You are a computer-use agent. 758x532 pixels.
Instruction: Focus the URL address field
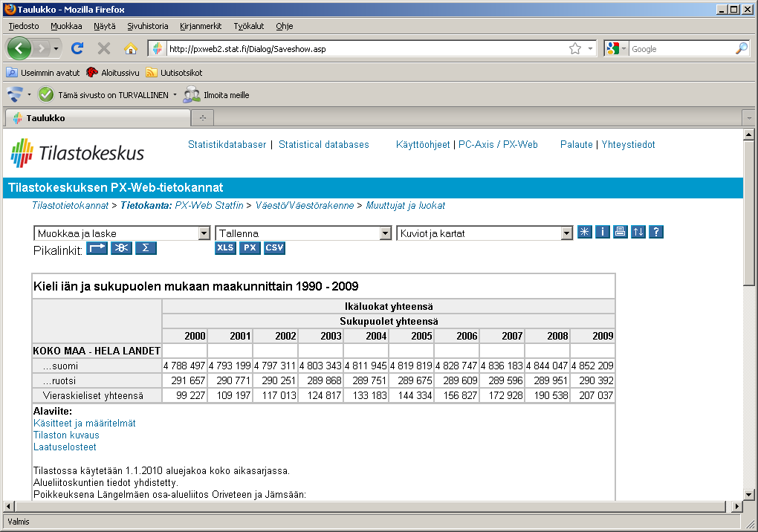click(367, 49)
